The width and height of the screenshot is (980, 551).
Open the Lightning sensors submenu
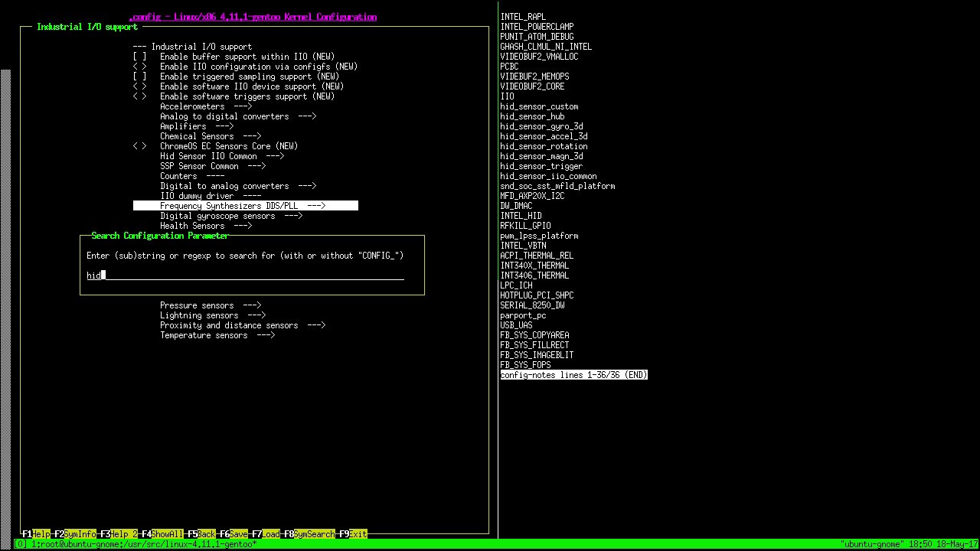tap(213, 315)
